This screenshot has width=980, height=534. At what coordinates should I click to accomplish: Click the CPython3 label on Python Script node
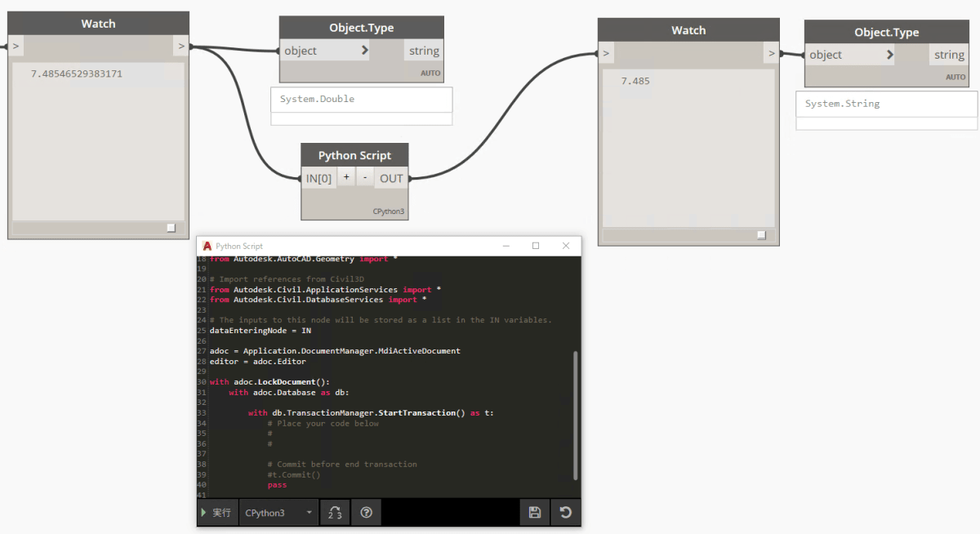[389, 211]
